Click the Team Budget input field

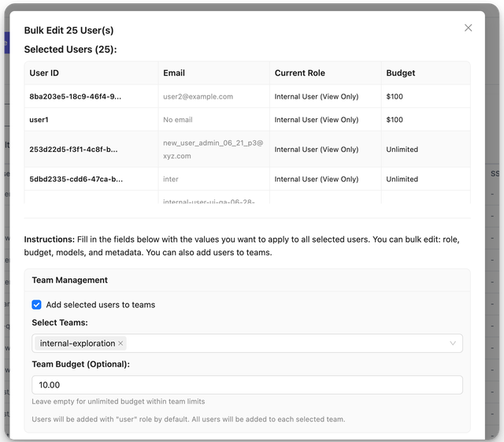246,385
